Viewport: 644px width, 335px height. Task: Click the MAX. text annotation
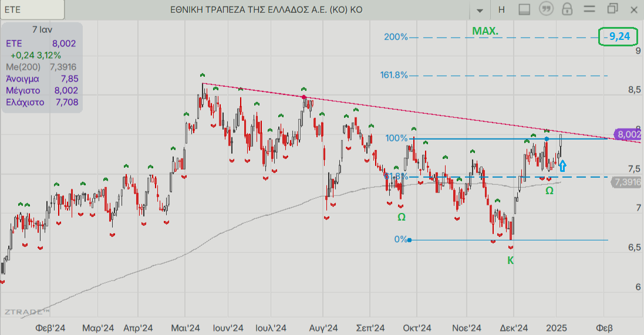(x=485, y=31)
